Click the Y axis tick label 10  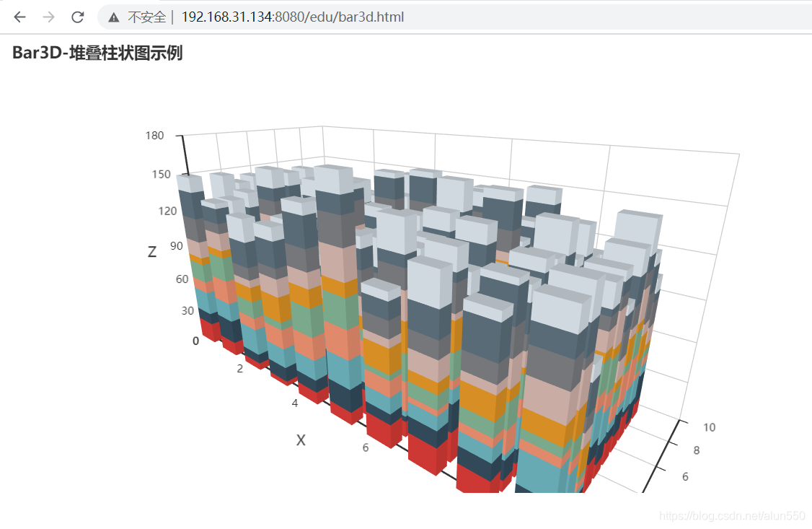pos(710,427)
